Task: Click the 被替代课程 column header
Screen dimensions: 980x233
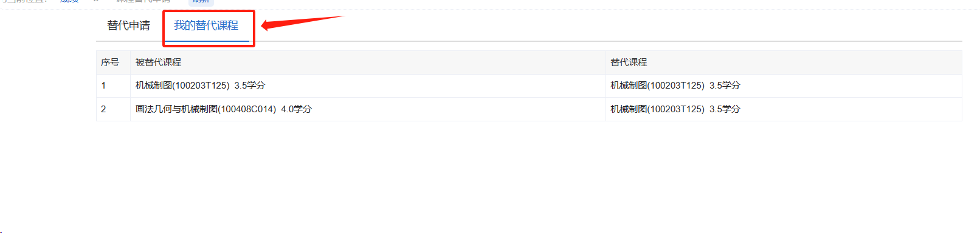Action: point(158,62)
